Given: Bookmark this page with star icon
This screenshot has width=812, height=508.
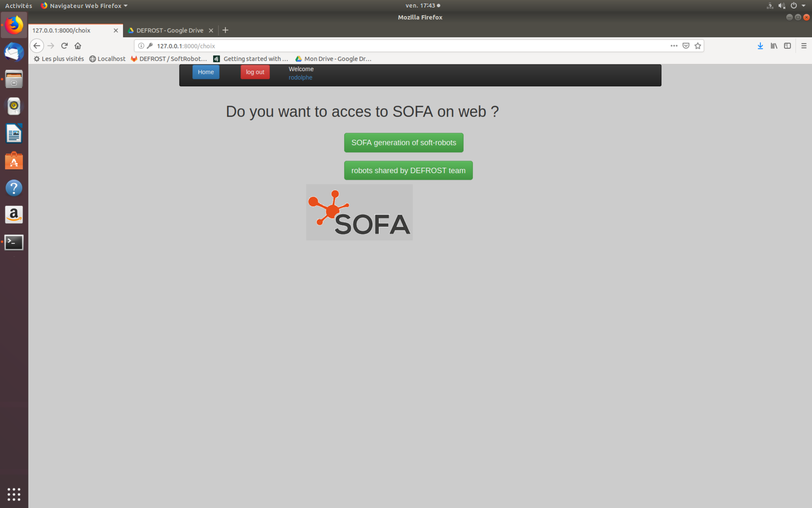Looking at the screenshot, I should point(698,46).
